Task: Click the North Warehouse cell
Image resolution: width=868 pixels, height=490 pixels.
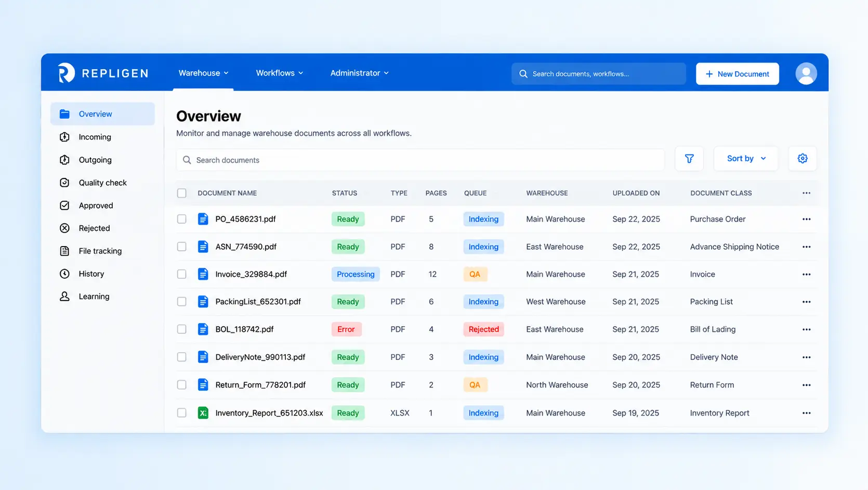Action: click(557, 385)
